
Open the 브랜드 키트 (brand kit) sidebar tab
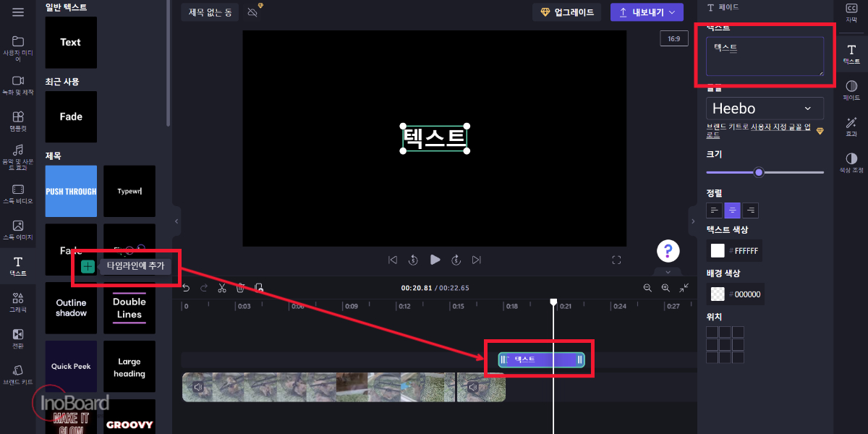pos(18,375)
